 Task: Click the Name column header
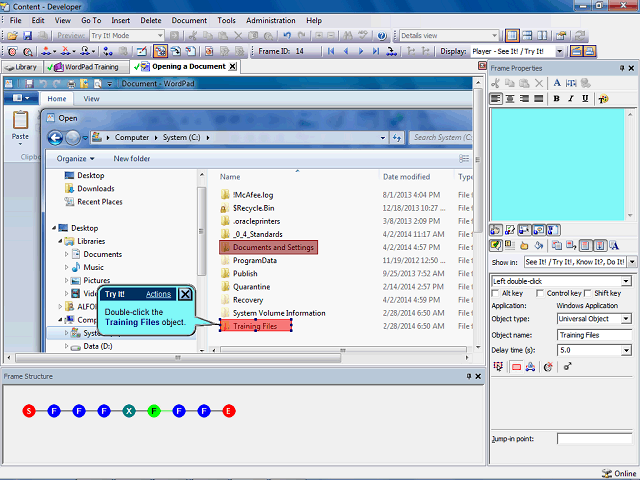pos(230,177)
